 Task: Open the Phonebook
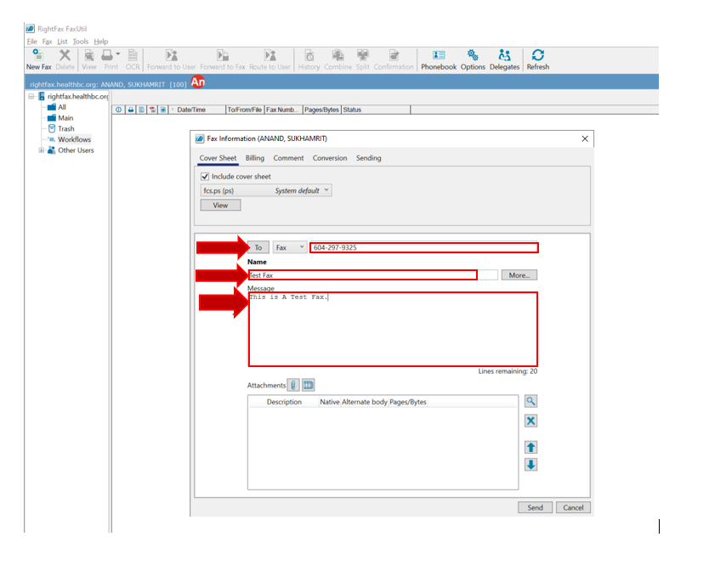[439, 59]
